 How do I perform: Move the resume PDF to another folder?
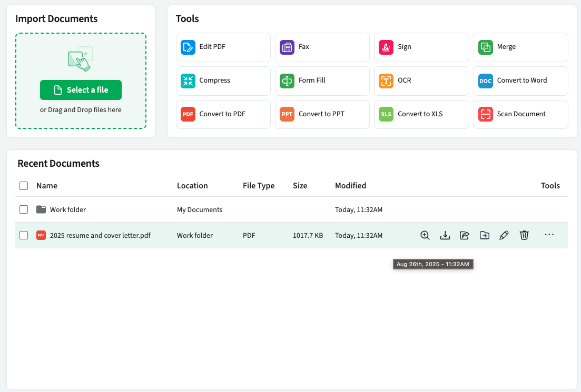[484, 235]
